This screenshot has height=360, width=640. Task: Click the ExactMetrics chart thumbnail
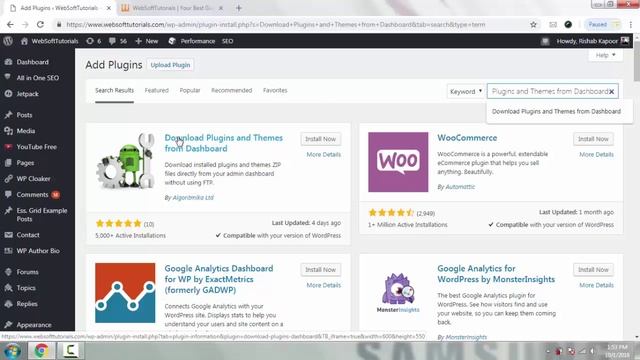(x=125, y=293)
